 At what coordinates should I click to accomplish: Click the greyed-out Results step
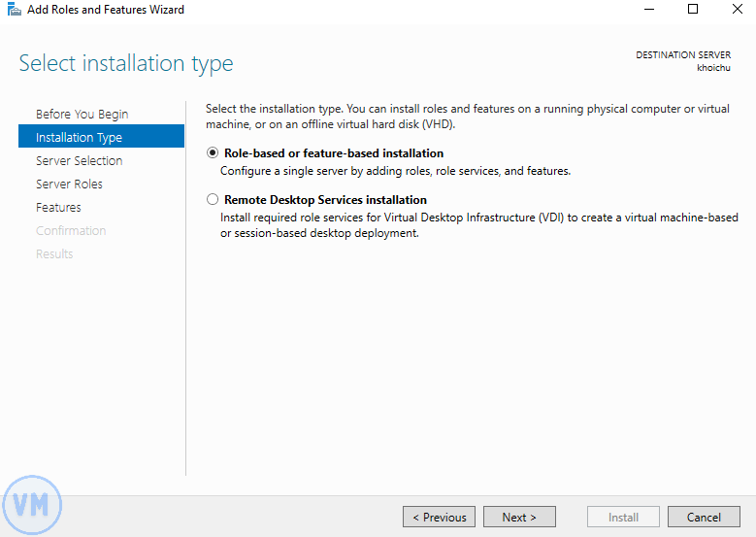click(54, 253)
